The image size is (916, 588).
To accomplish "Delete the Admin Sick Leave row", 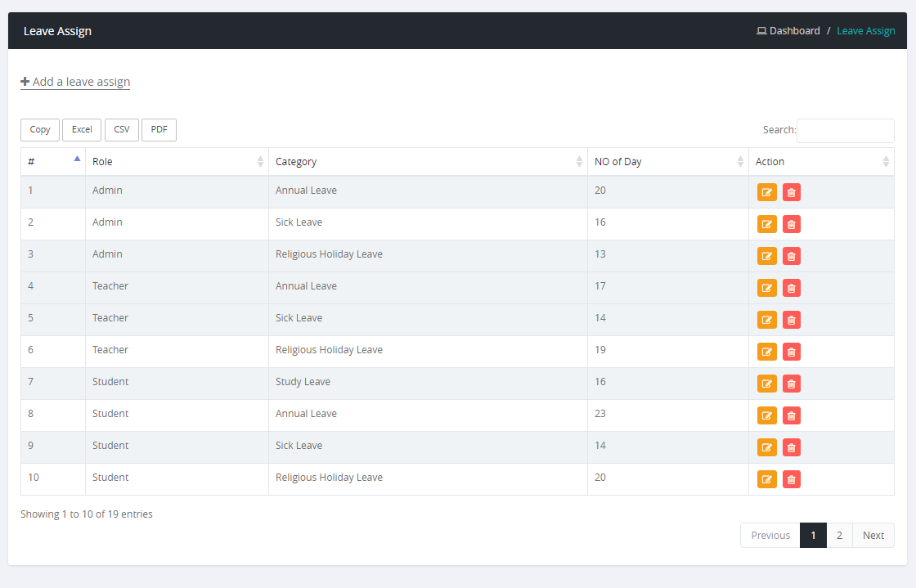I will coord(791,224).
